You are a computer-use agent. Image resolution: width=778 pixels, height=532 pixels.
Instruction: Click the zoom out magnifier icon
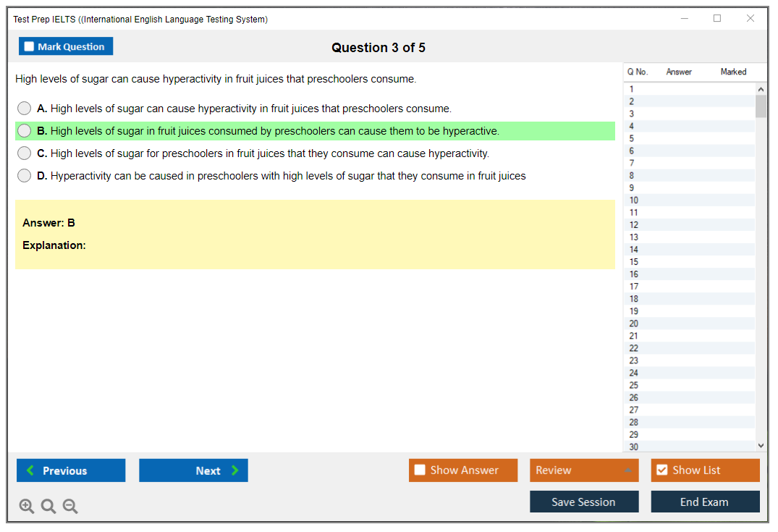coord(70,507)
